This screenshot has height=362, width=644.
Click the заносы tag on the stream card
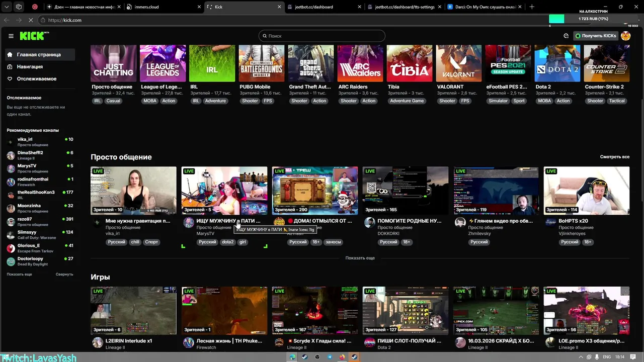tap(333, 242)
